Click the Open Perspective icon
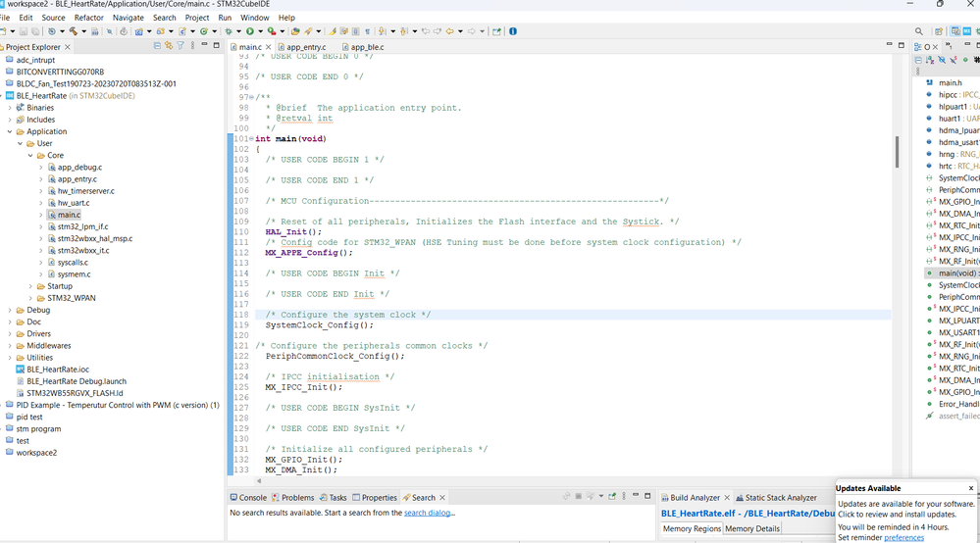Screen dimensions: 980x543 (939, 31)
